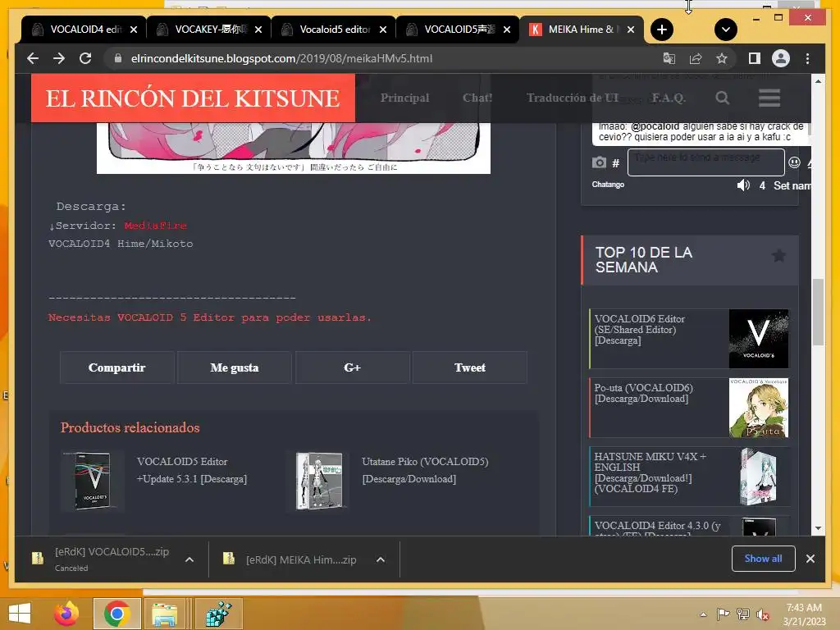Click the address bar URL
Viewport: 840px width, 630px height.
pyautogui.click(x=281, y=58)
